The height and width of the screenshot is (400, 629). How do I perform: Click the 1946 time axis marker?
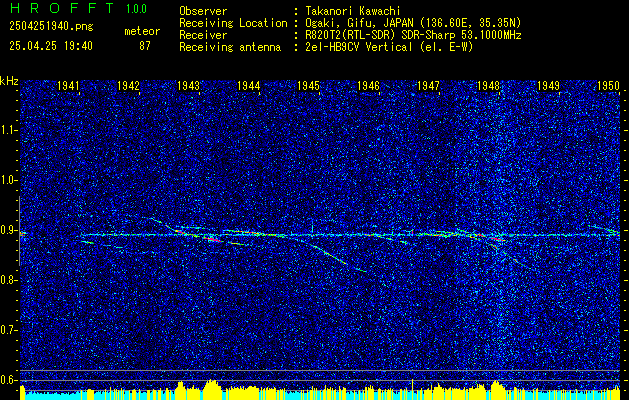click(368, 85)
